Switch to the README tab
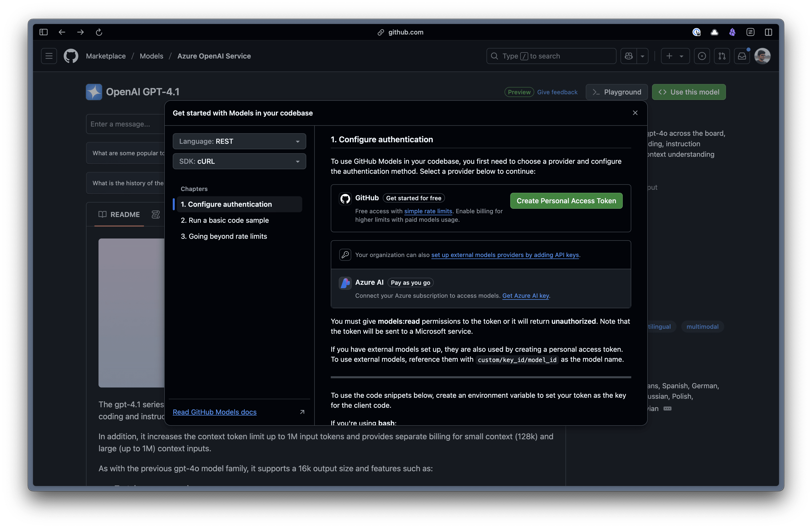This screenshot has height=528, width=812. (119, 214)
